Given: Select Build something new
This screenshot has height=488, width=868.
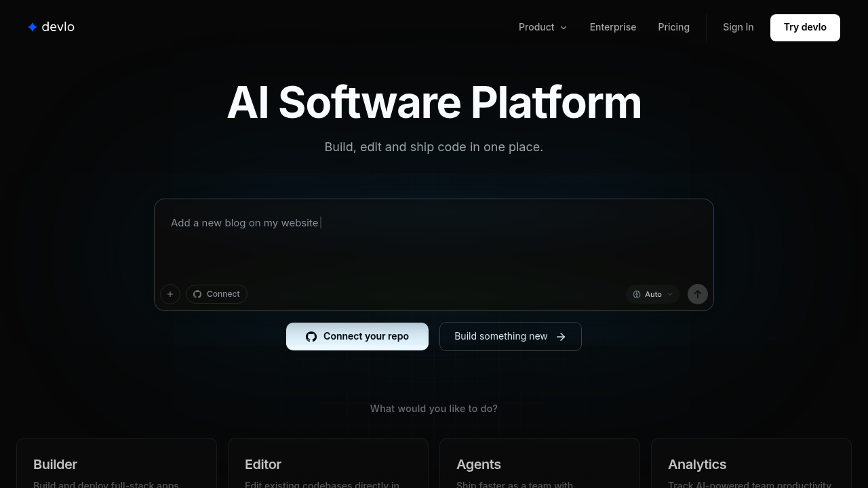Looking at the screenshot, I should click(x=510, y=336).
